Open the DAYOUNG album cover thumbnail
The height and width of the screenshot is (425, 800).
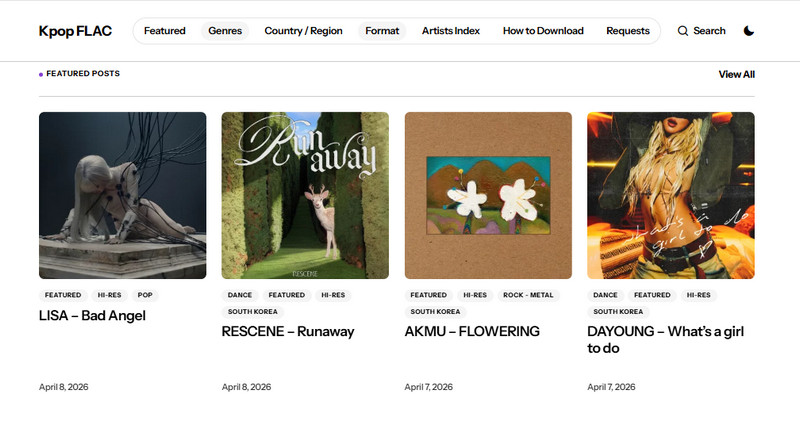(671, 195)
